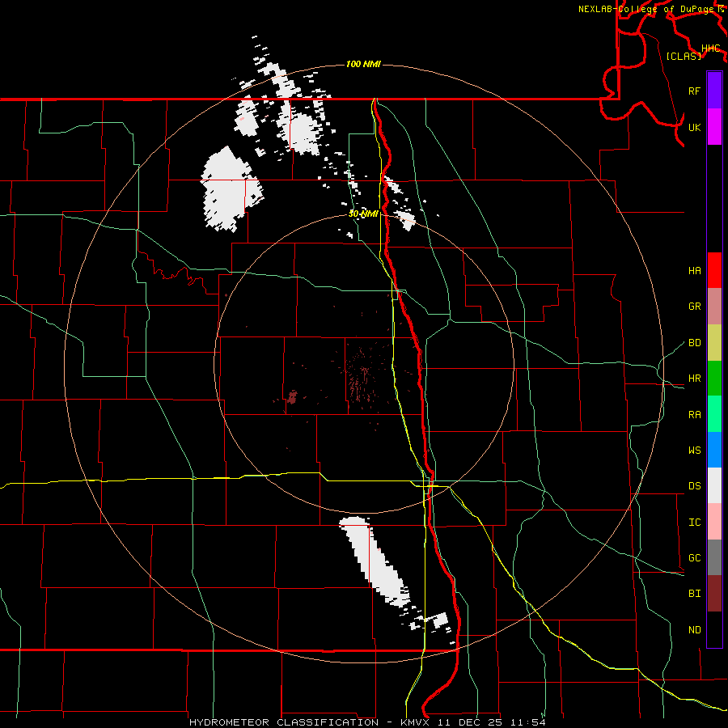The image size is (728, 728).
Task: Select the BD big drops yellow swatch
Action: tap(714, 343)
